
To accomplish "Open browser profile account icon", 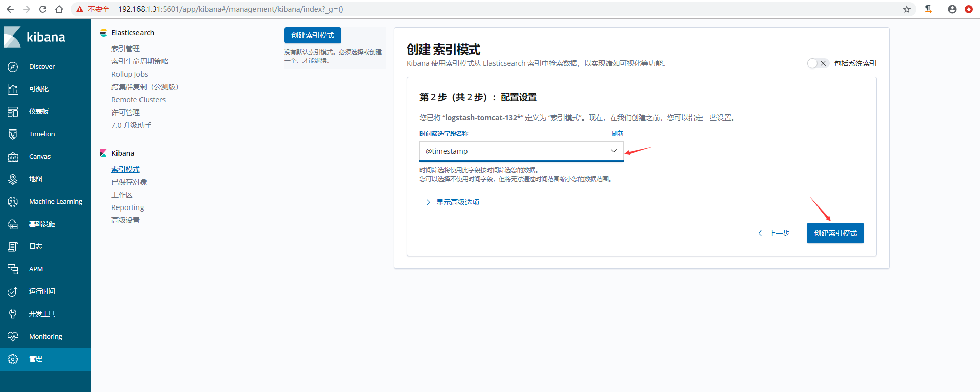I will [952, 9].
